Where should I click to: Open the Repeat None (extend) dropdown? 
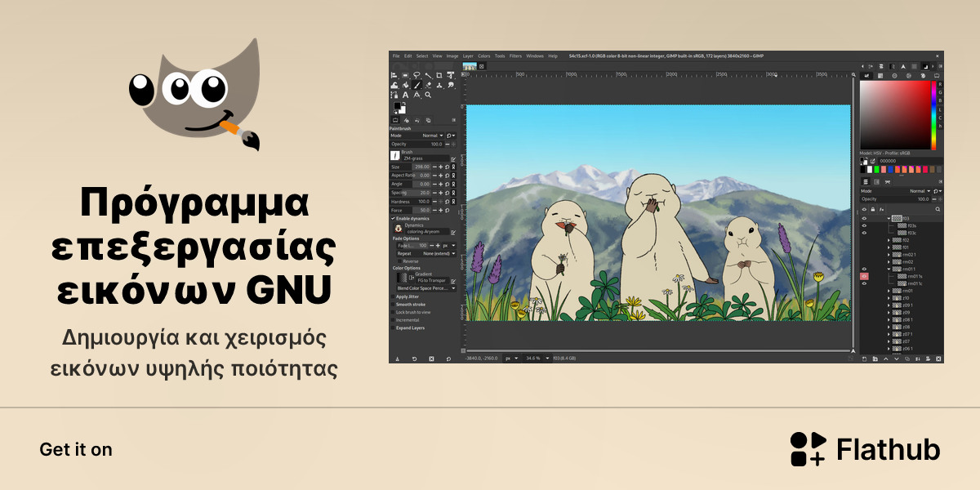tap(426, 253)
